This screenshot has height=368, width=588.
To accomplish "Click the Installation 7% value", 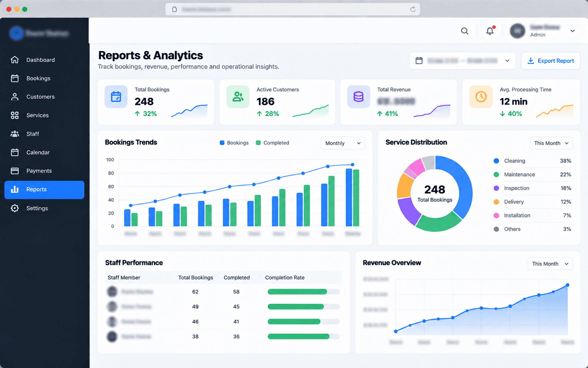I will (x=567, y=216).
